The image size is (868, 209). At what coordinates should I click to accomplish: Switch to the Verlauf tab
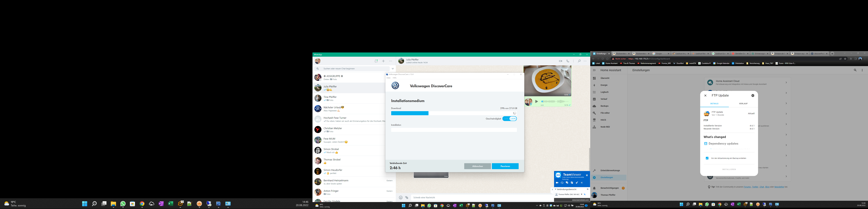tap(743, 104)
